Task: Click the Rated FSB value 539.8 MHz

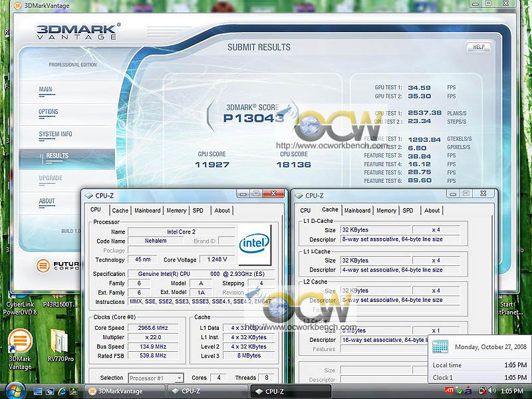Action: pyautogui.click(x=153, y=356)
